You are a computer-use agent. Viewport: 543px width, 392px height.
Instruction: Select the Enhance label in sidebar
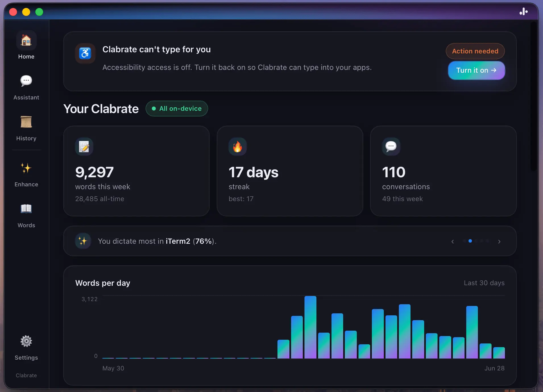[x=26, y=184]
